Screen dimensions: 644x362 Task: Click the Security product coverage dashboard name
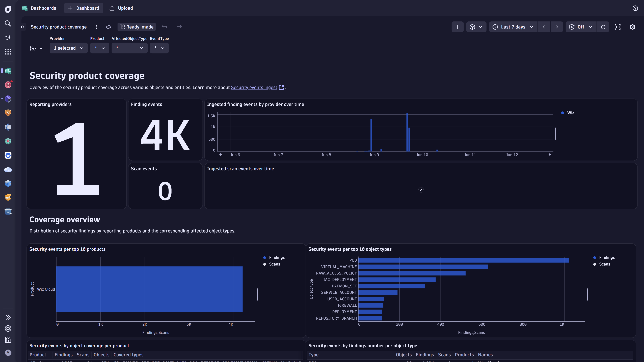[x=59, y=27]
